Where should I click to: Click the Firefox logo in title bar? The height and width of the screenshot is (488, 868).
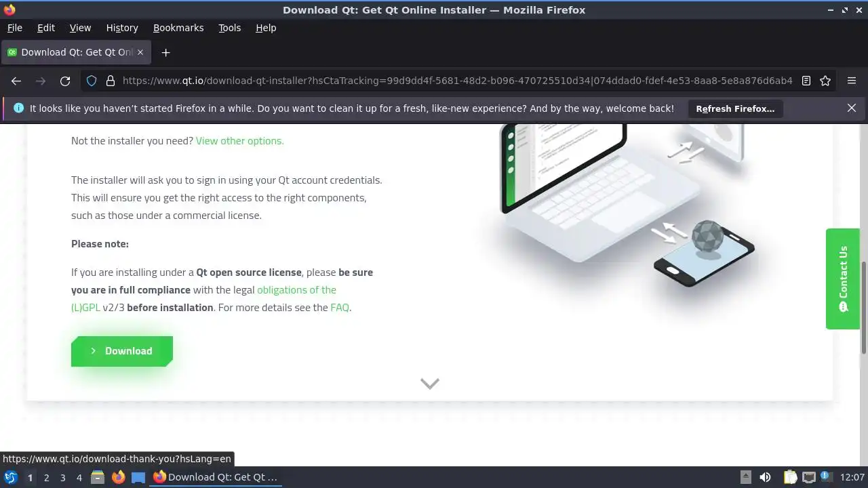9,9
